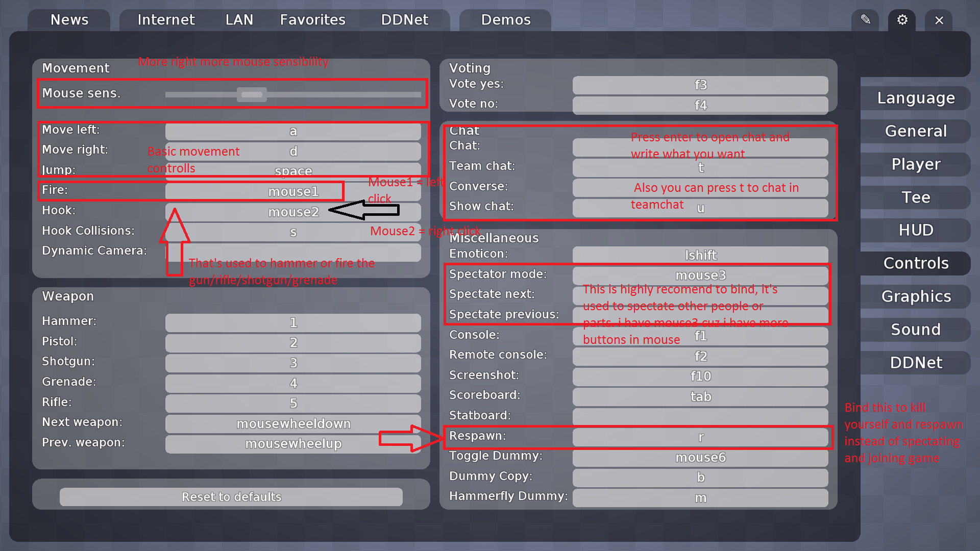Select the HUD settings panel
This screenshot has height=551, width=980.
917,230
